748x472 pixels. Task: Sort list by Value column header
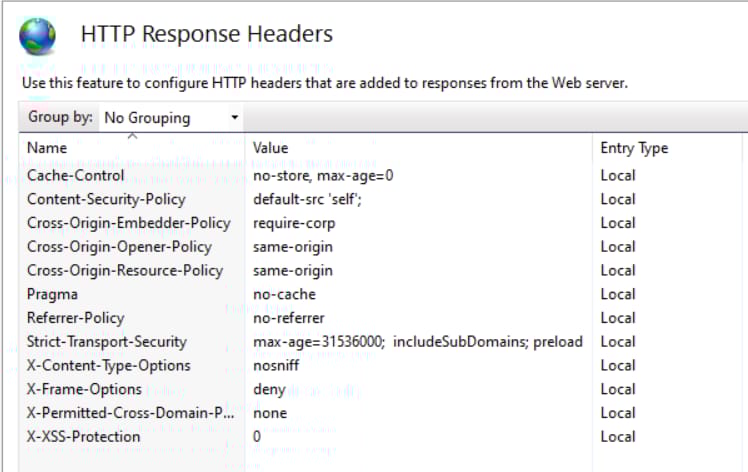(x=270, y=148)
